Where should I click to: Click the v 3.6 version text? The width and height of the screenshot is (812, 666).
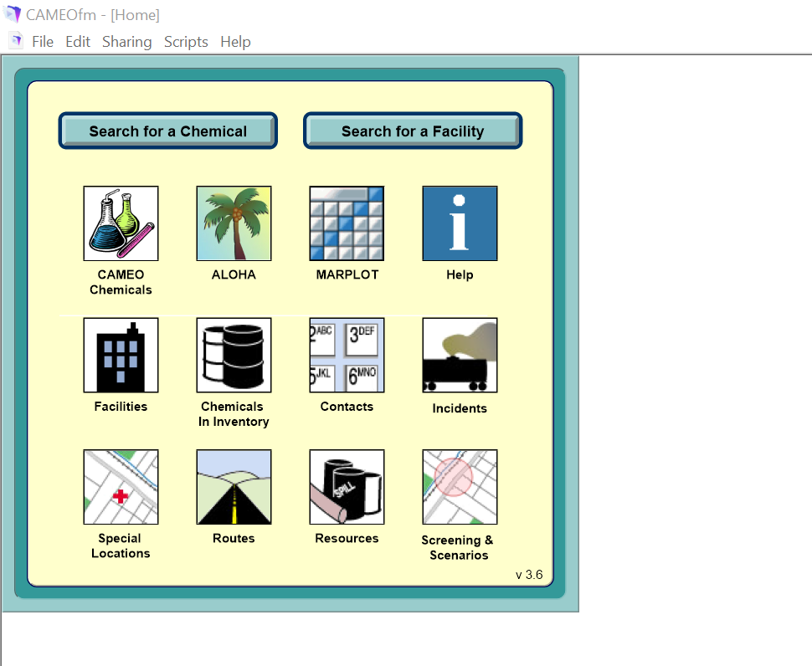coord(529,575)
